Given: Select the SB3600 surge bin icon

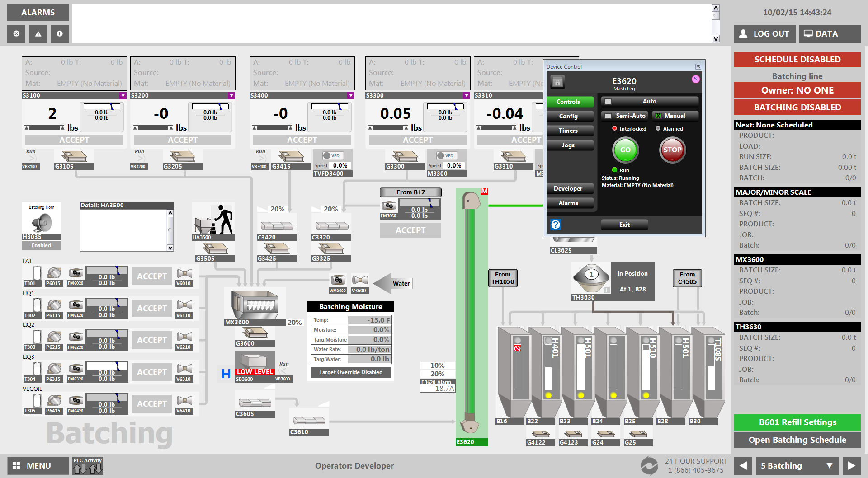Looking at the screenshot, I should [x=255, y=360].
